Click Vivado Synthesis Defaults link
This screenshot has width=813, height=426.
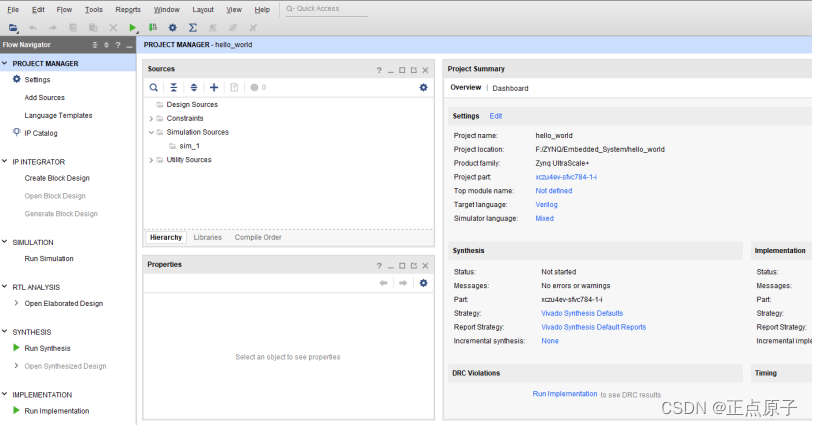coord(582,313)
